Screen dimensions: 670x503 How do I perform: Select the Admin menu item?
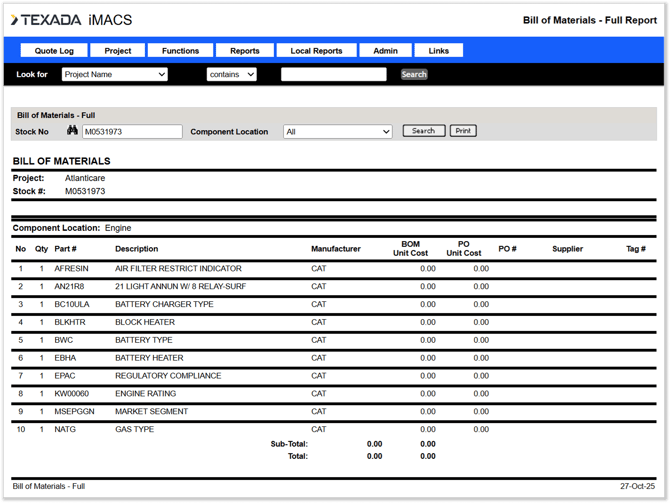[x=385, y=50]
